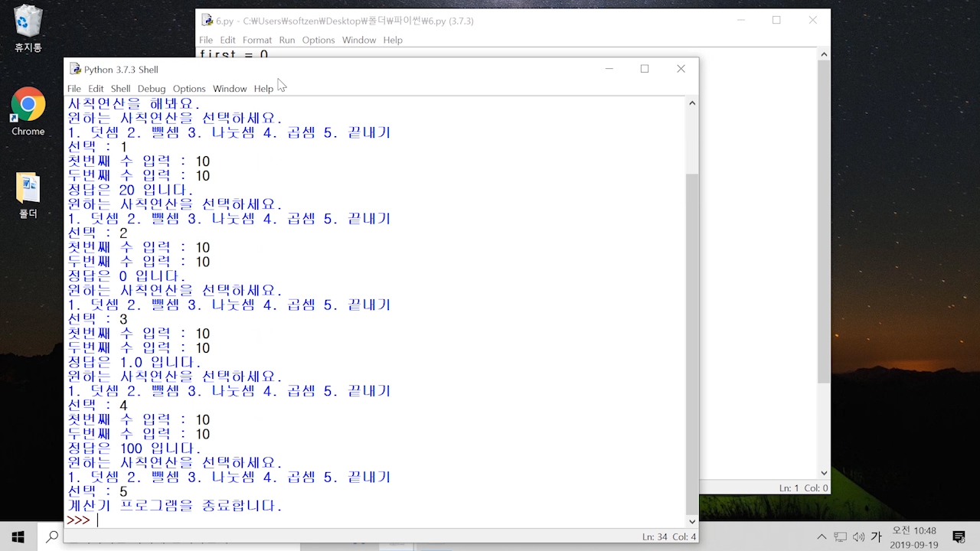
Task: Click '계산기 프로그램을 종료합니다.' line
Action: pyautogui.click(x=175, y=506)
